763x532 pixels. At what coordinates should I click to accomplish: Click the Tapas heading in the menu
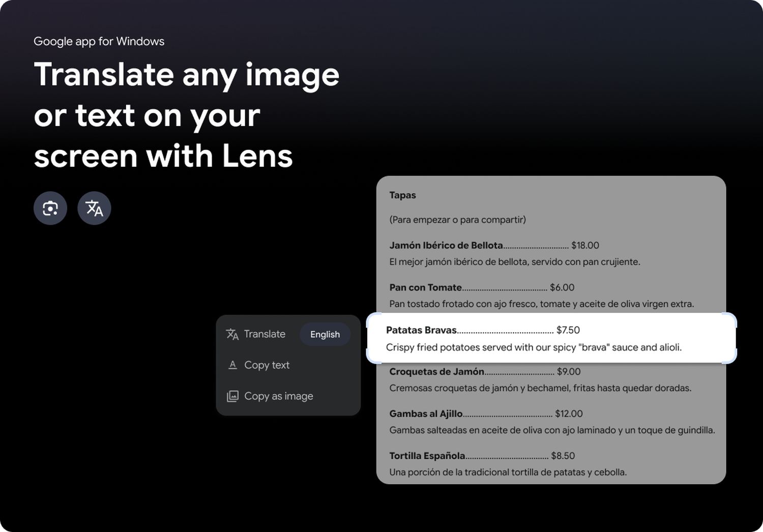coord(402,195)
